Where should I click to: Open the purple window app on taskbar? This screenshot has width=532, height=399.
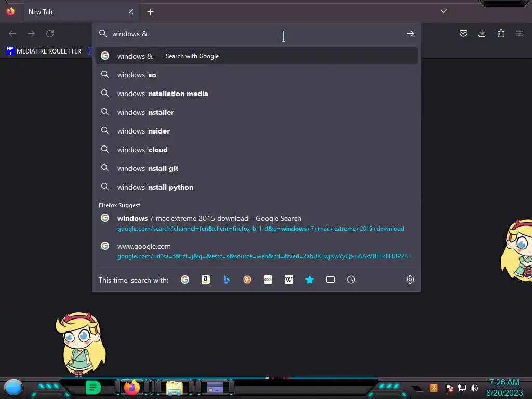click(215, 387)
